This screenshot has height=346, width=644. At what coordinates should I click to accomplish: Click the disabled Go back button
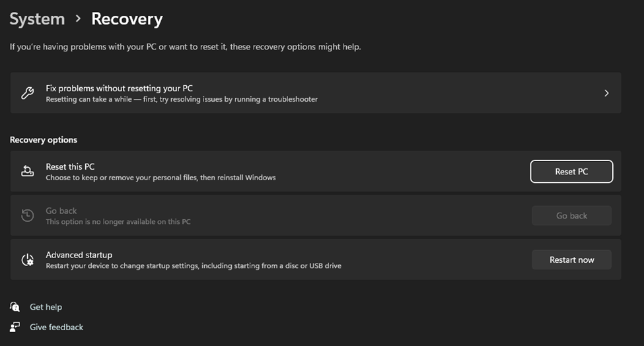(571, 215)
